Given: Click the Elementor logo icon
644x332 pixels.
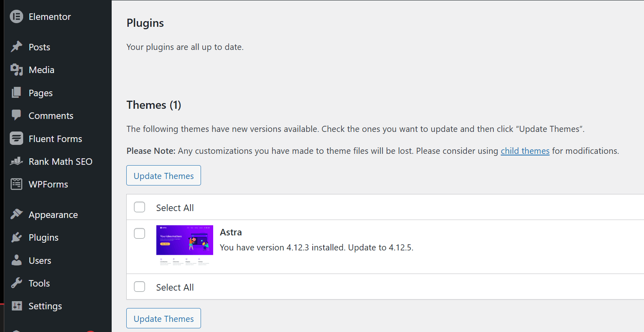Looking at the screenshot, I should click(16, 17).
